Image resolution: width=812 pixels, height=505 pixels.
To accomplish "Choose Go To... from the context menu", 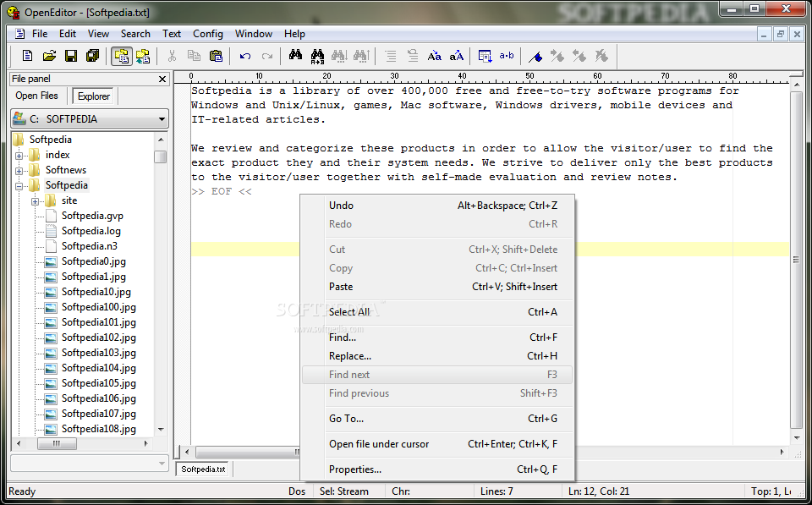I will point(437,419).
